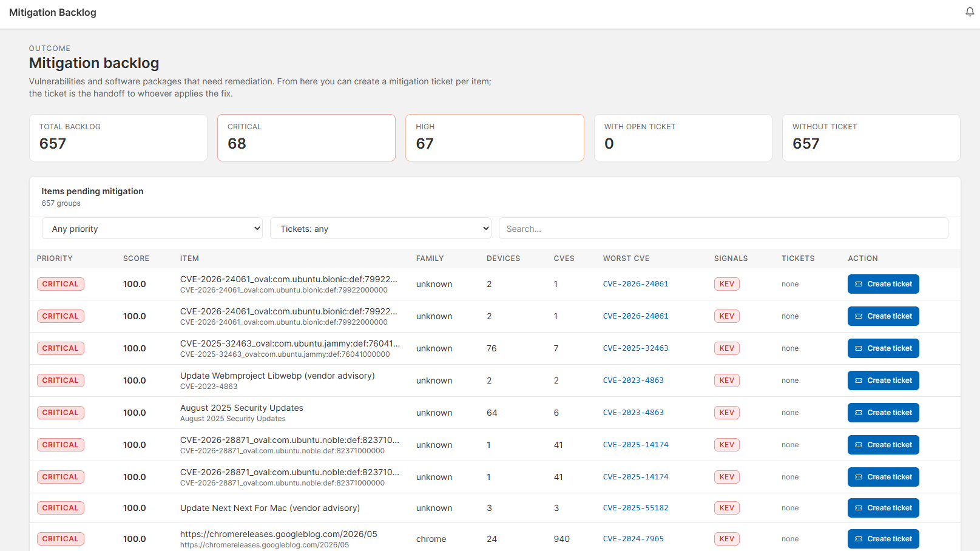
Task: Select the Total Backlog 657 card
Action: [x=118, y=138]
